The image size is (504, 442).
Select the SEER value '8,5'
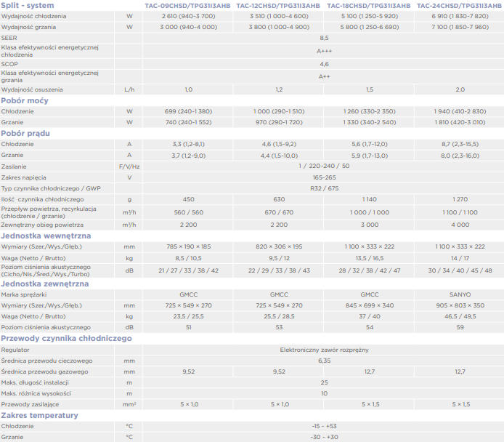[324, 38]
